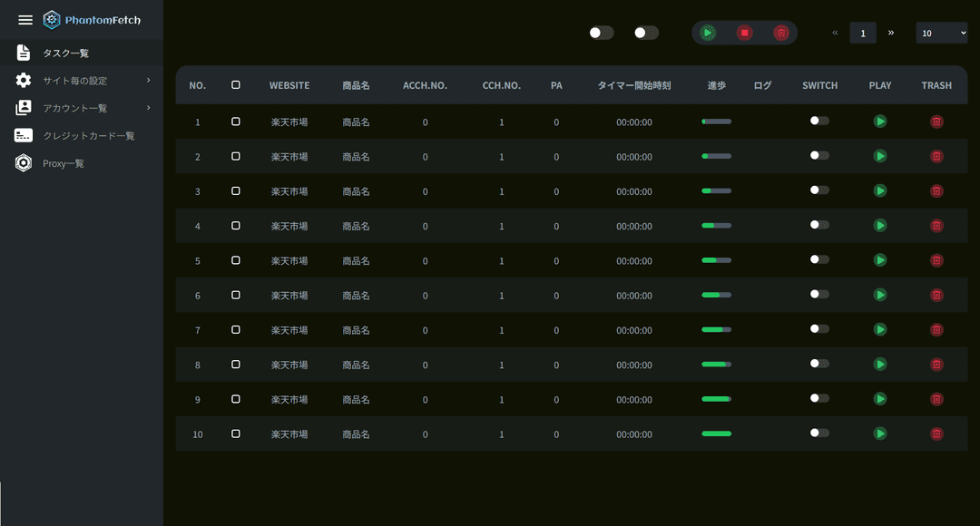This screenshot has width=980, height=526.
Task: Click the delete-all trash icon in top toolbar
Action: click(x=780, y=33)
